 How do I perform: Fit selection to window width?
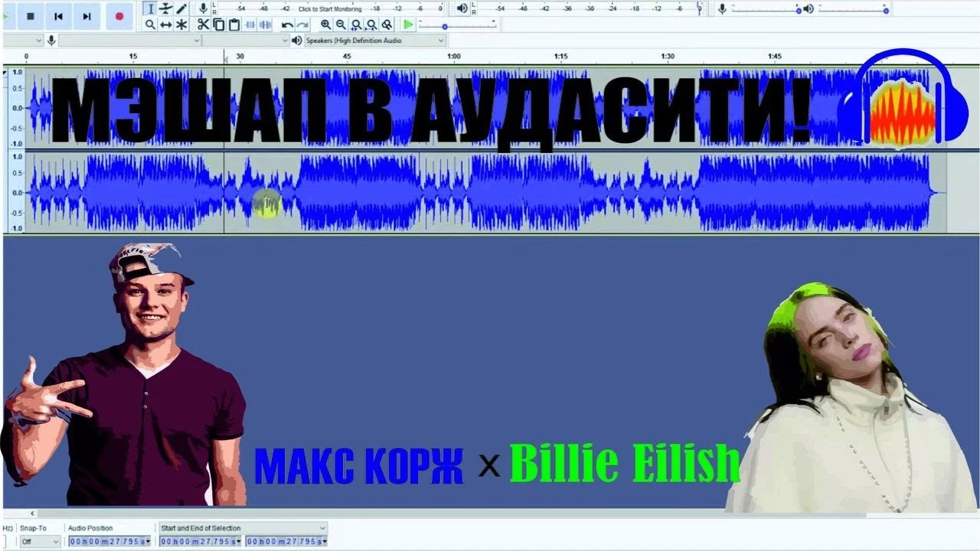(356, 24)
